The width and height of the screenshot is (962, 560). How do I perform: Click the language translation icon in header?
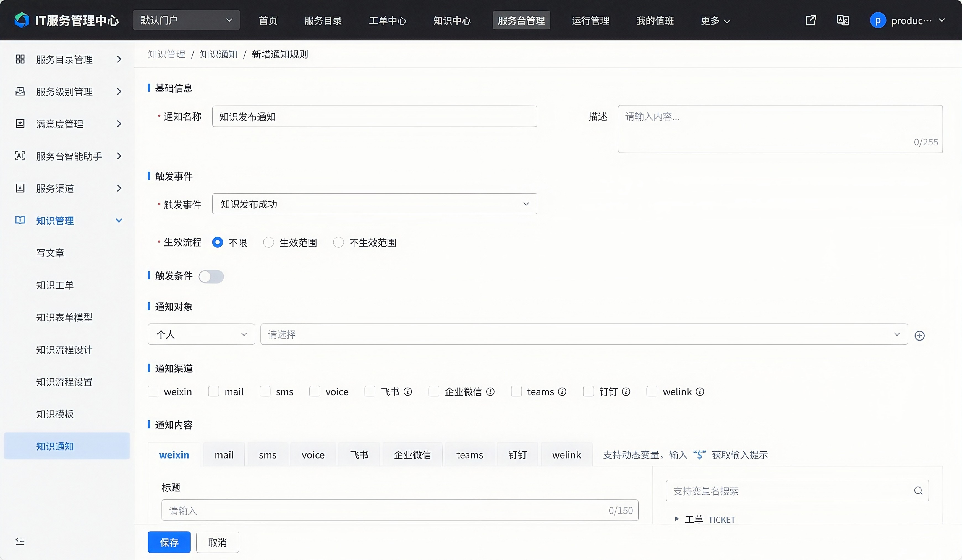click(x=843, y=20)
